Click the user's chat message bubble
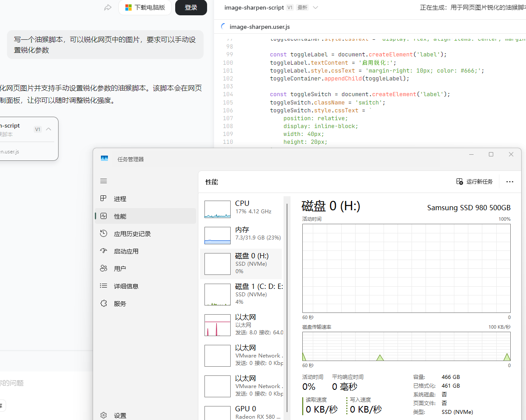 click(x=105, y=45)
